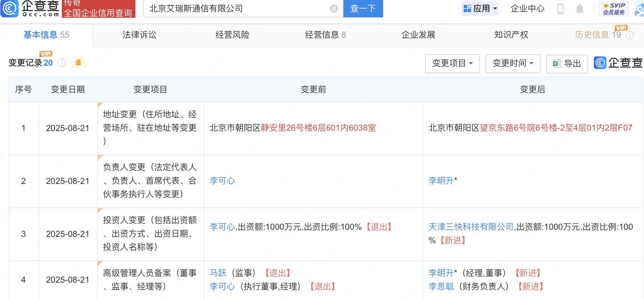644x299 pixels.
Task: Switch to 知识产权 tab
Action: pos(511,35)
